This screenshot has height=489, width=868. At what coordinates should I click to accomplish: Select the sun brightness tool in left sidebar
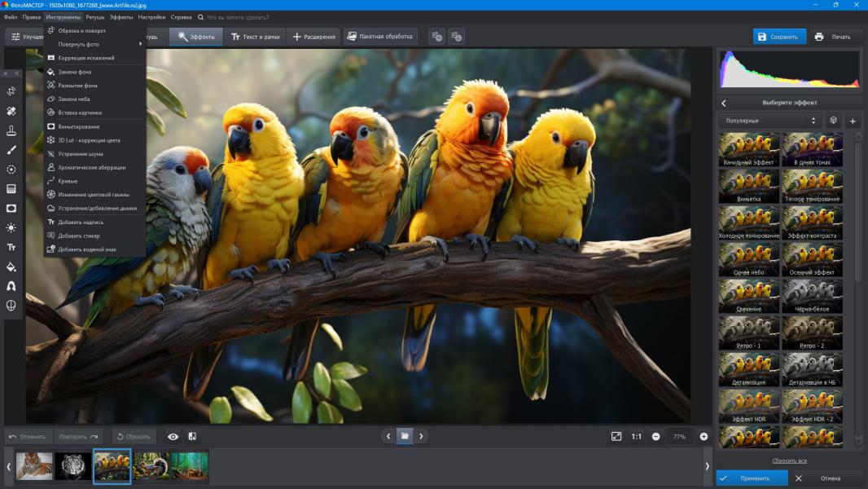pos(11,227)
